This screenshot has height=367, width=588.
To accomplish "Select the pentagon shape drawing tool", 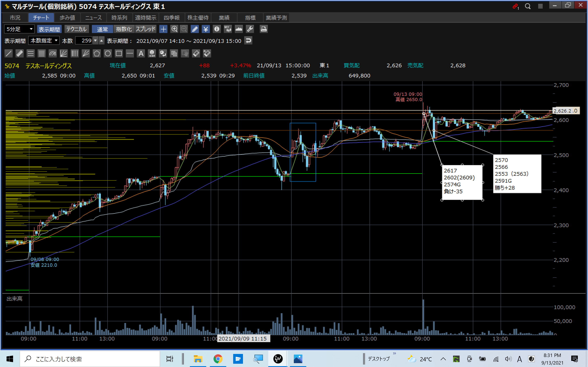I will coord(97,53).
